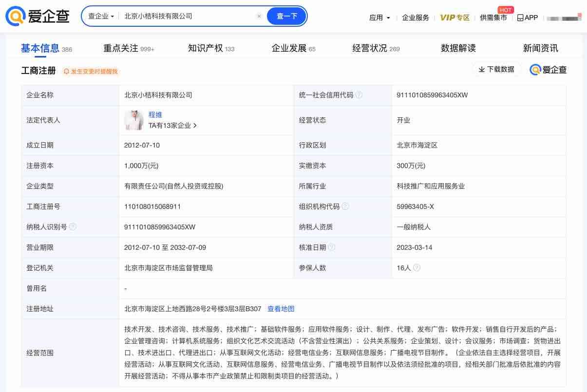587x392 pixels.
Task: Click the 发生变更时提醒我 reminder bell
Action: point(91,71)
